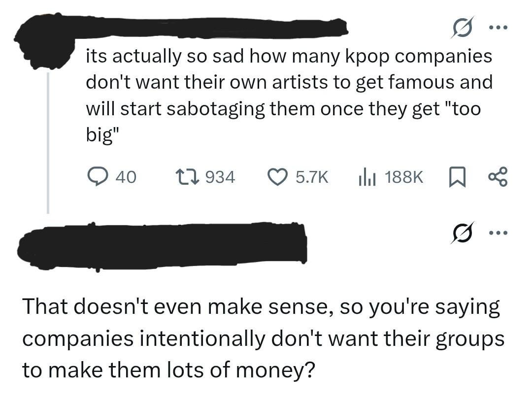Open the tweet text about kpop companies sabotaging
532x403 pixels.
click(289, 95)
